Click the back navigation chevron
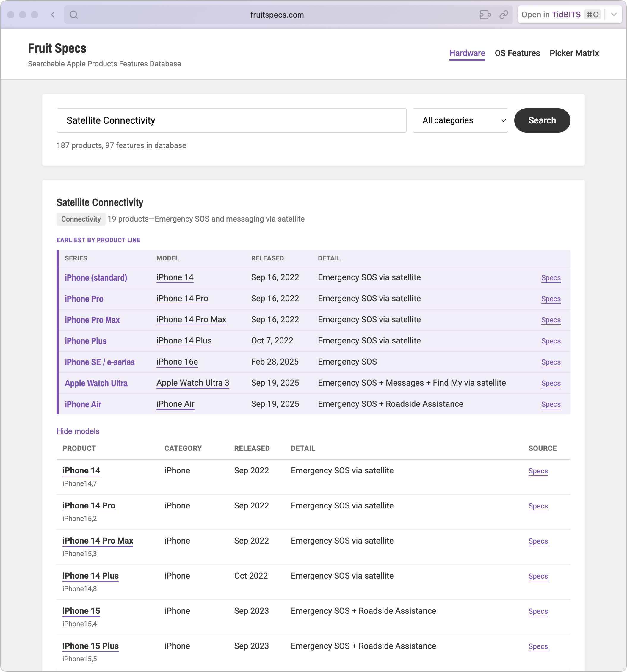This screenshot has height=672, width=627. coord(53,15)
